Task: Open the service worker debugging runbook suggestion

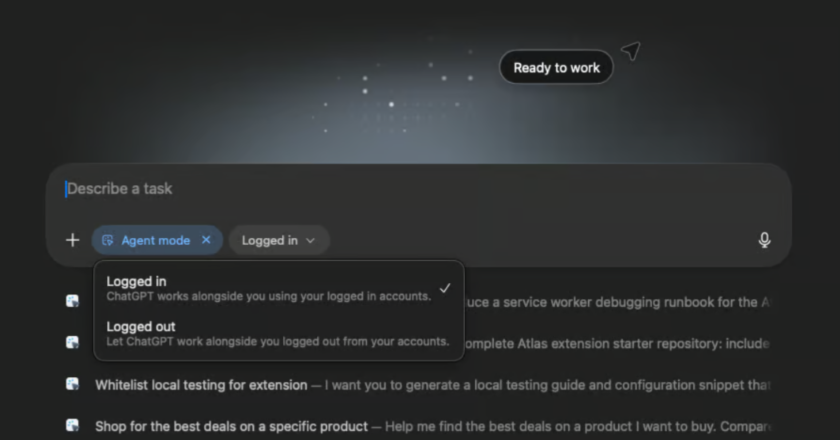Action: 618,302
